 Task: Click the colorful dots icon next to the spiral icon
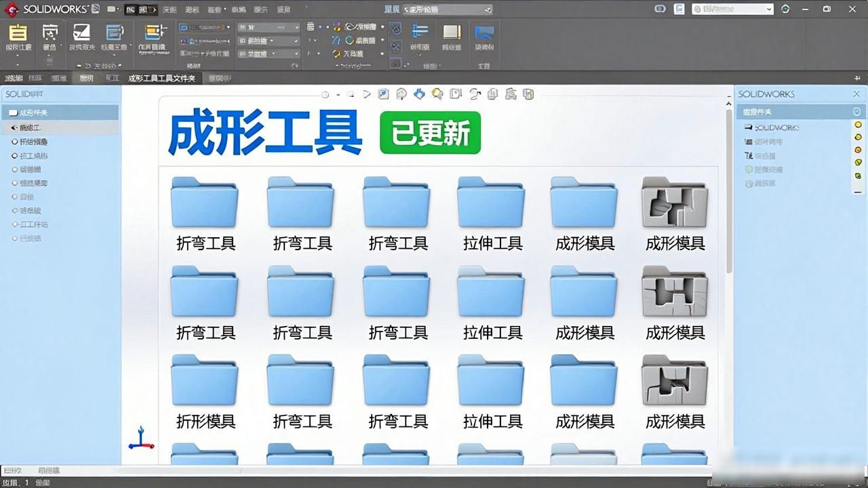coord(337,26)
